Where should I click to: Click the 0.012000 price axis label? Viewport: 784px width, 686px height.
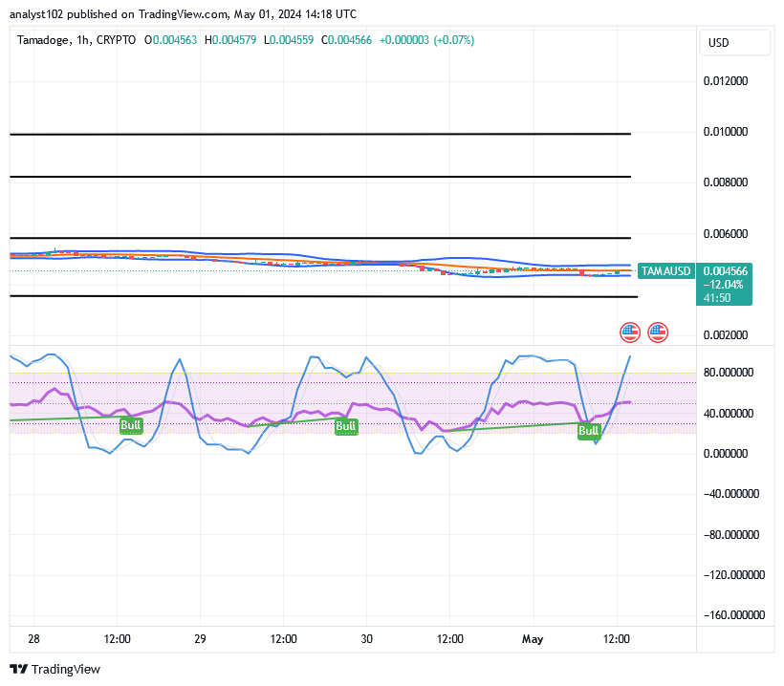(x=726, y=81)
